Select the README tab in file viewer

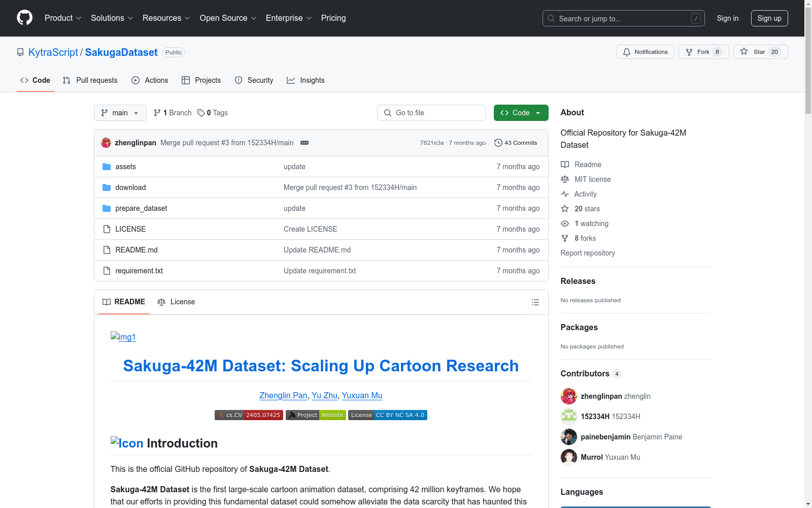(x=124, y=302)
